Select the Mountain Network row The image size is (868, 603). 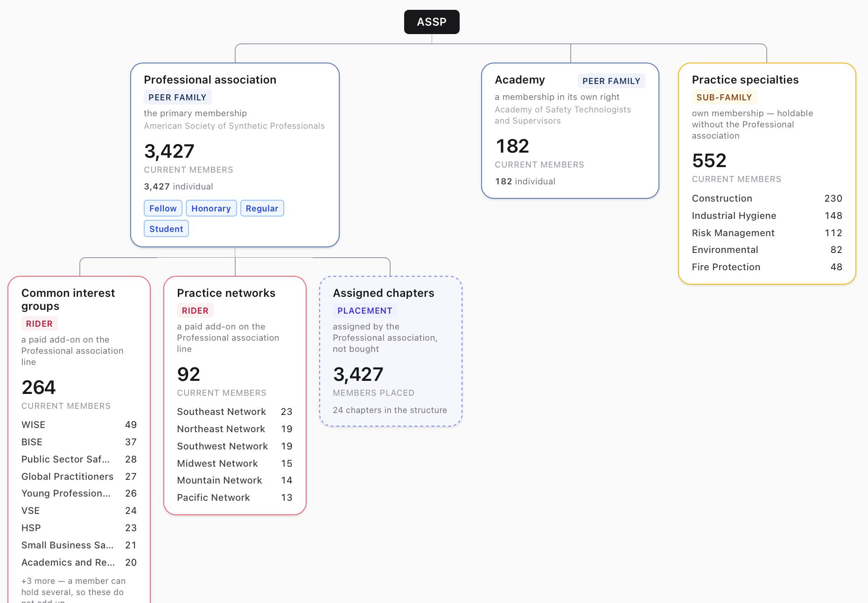(235, 480)
